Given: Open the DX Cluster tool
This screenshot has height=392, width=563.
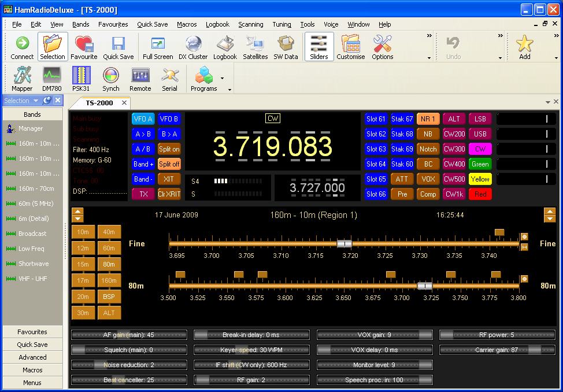Looking at the screenshot, I should [x=192, y=47].
